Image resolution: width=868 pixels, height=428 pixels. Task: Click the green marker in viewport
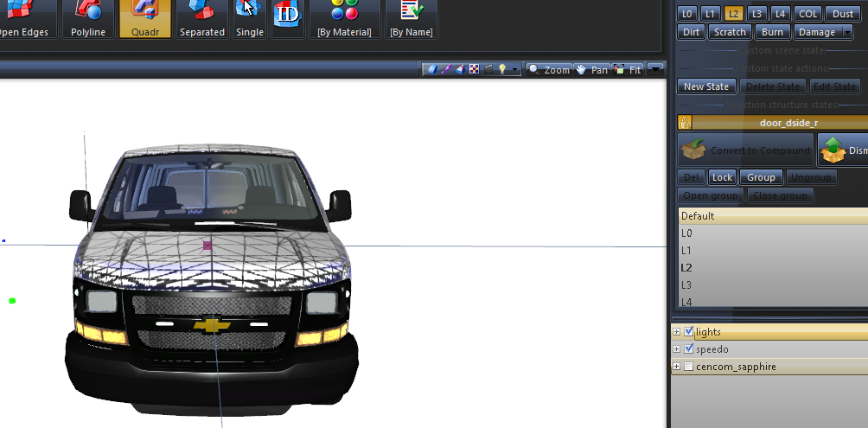pyautogui.click(x=12, y=301)
